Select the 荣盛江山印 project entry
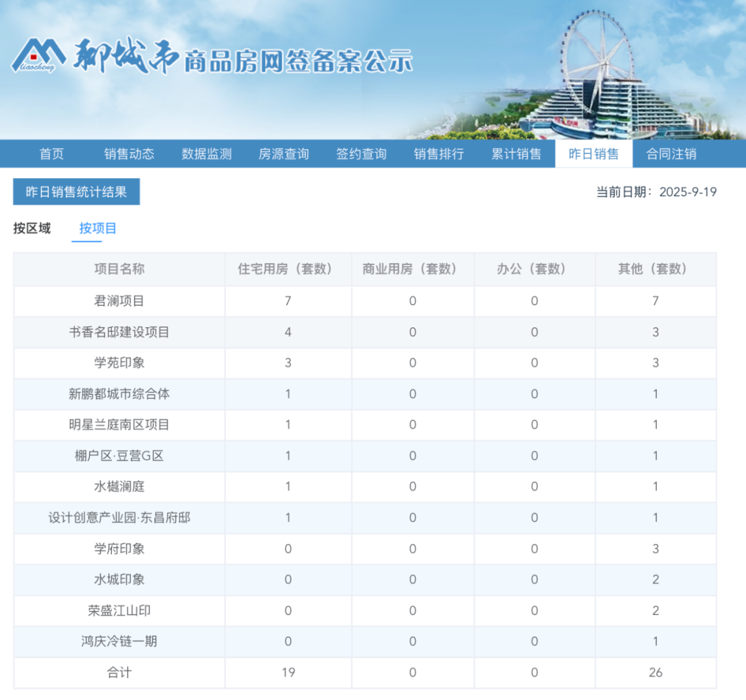 pyautogui.click(x=119, y=611)
